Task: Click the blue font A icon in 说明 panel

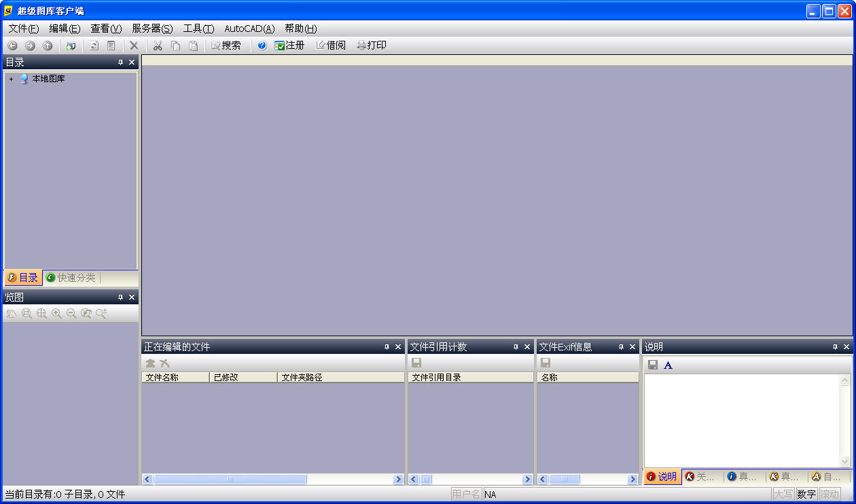Action: coord(668,365)
